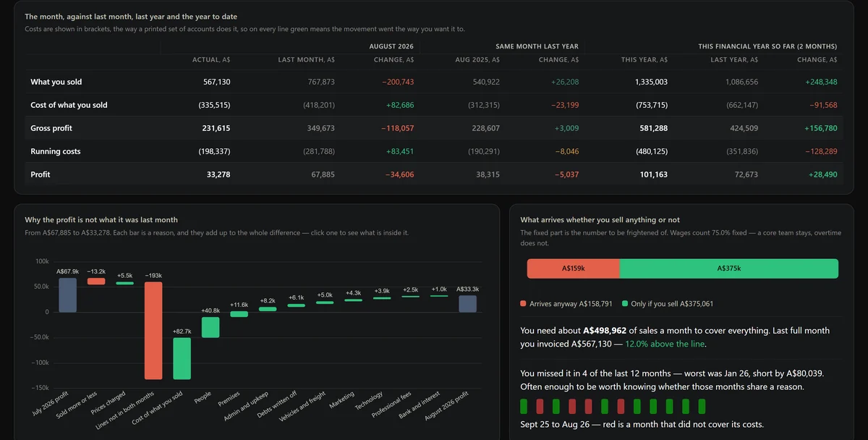
Task: Click the THIS FINANCIAL YEAR SO FAR header
Action: 767,46
